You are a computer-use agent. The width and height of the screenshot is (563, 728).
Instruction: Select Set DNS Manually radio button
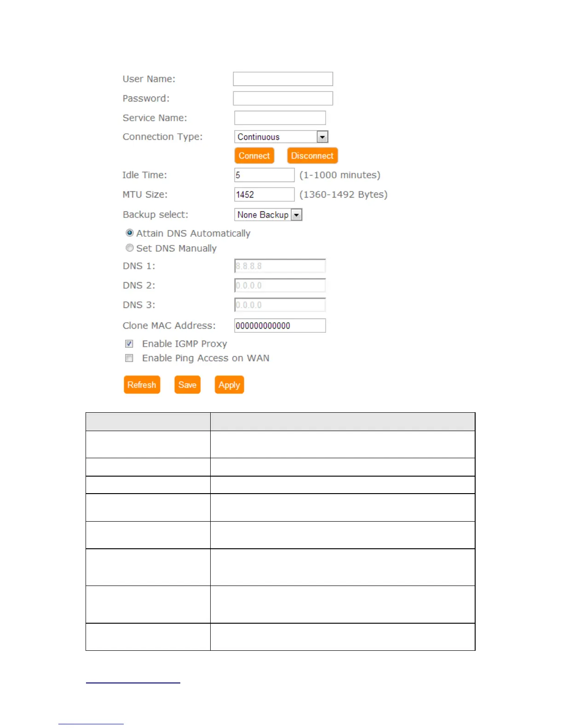click(x=130, y=248)
